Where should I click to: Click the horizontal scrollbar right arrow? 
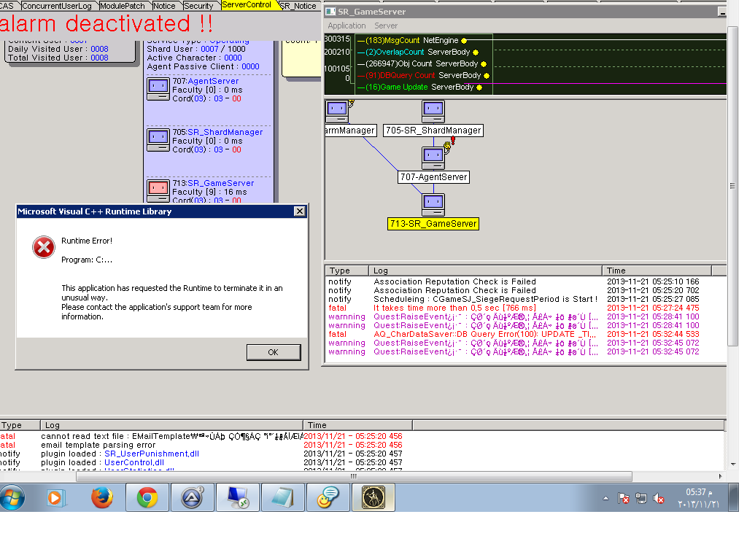720,476
